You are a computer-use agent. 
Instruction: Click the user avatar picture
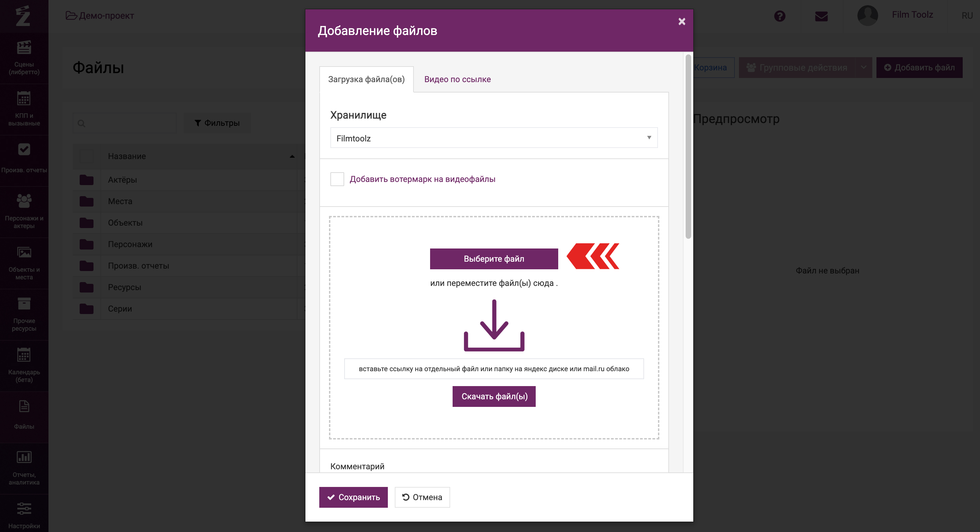867,16
